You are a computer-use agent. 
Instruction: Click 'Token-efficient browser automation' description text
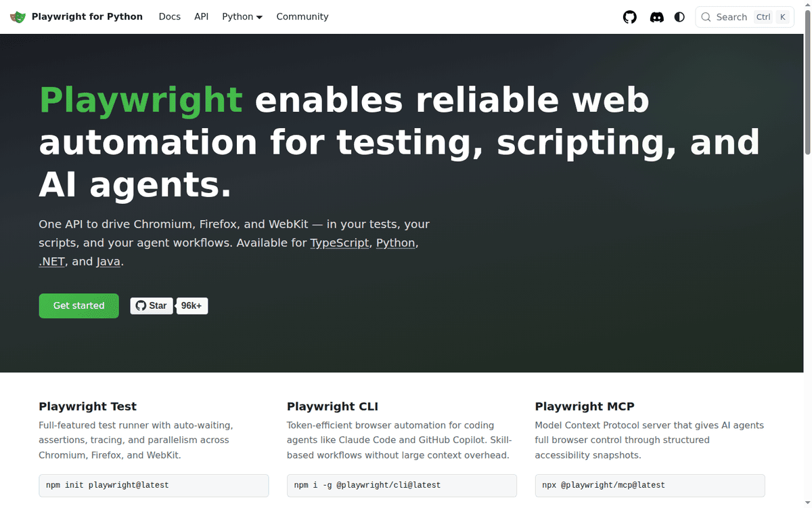pyautogui.click(x=398, y=440)
